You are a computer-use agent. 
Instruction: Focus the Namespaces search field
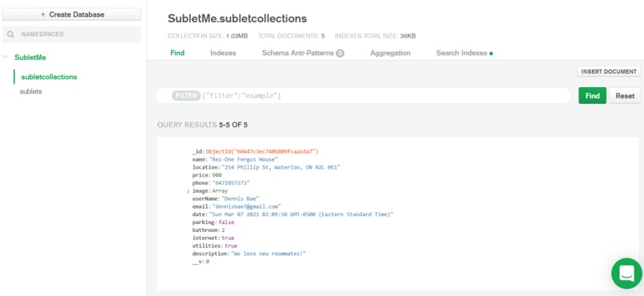pos(72,34)
